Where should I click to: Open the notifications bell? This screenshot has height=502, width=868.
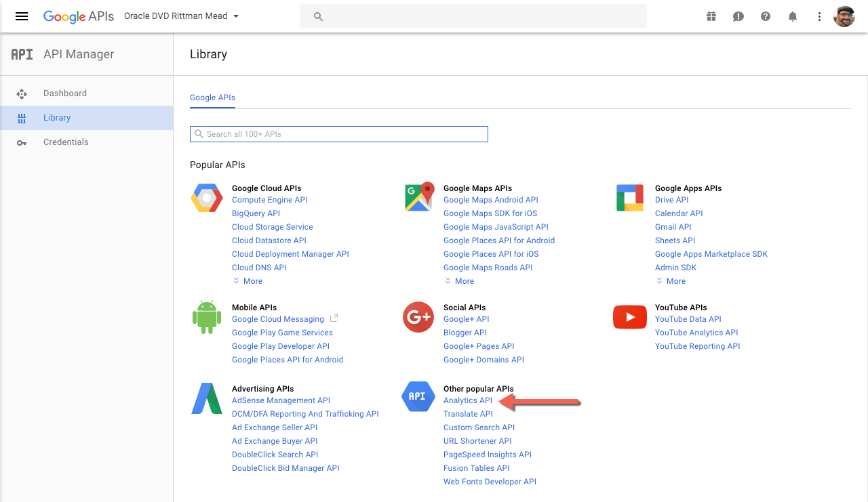point(793,16)
